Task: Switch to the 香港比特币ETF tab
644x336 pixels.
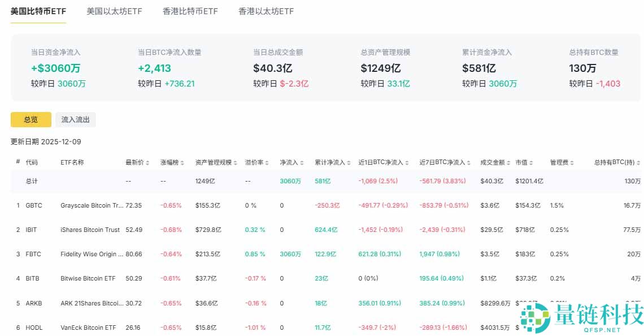Action: [x=189, y=11]
